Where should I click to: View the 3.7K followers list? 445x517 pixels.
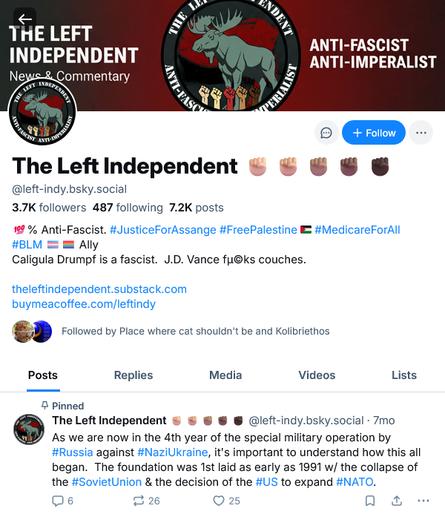point(49,207)
